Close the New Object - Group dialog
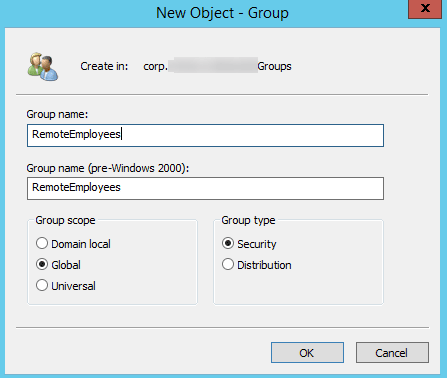The width and height of the screenshot is (447, 378). pos(425,8)
